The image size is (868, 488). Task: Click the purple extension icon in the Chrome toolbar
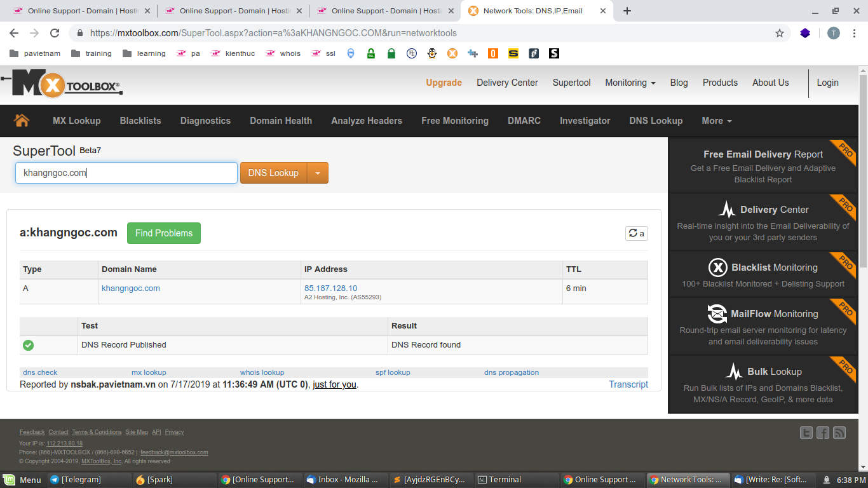point(805,33)
